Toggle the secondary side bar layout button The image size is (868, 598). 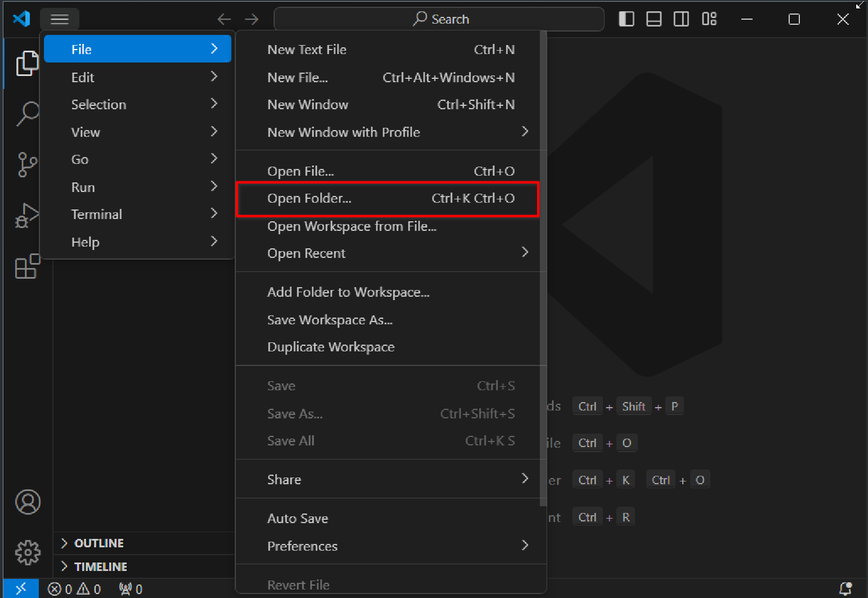[x=681, y=19]
